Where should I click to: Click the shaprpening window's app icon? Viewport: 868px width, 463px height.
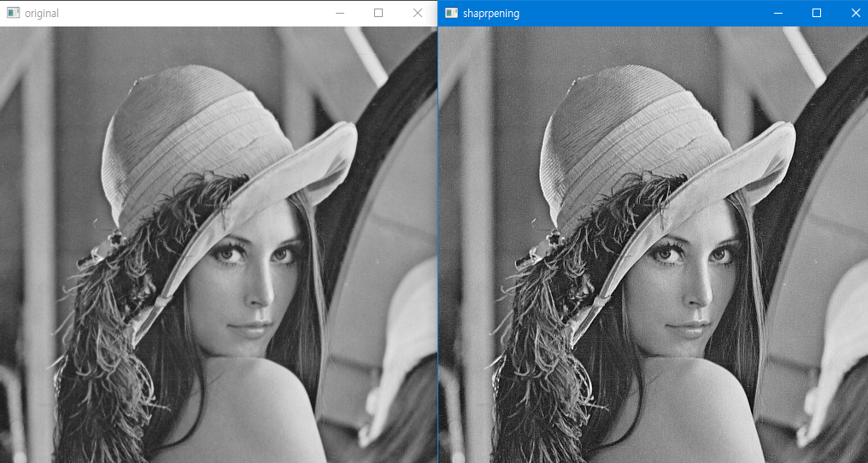tap(451, 13)
